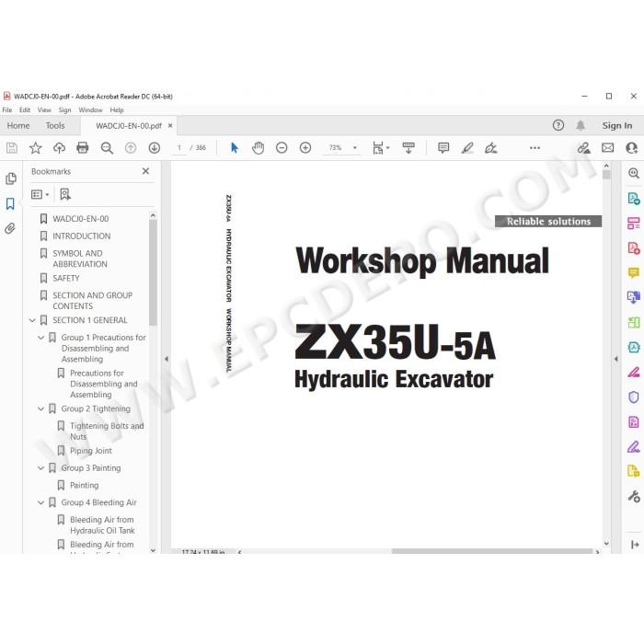Go to next page arrow icon
Viewport: 644px width, 644px height.
(x=155, y=148)
